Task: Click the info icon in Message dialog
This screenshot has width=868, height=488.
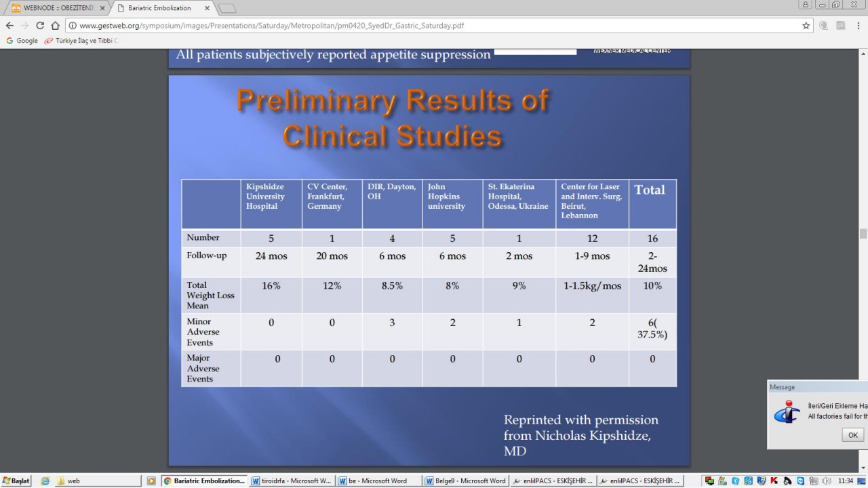Action: coord(787,411)
